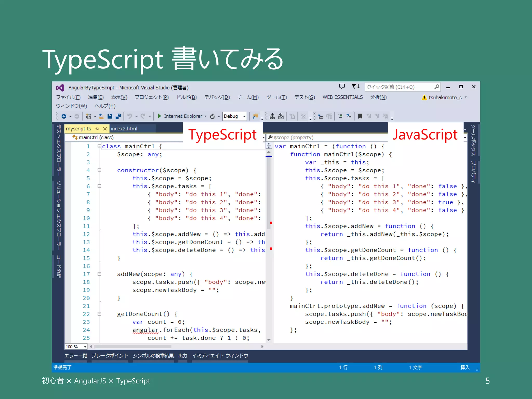Click the Navigate Backward arrow icon

click(64, 116)
